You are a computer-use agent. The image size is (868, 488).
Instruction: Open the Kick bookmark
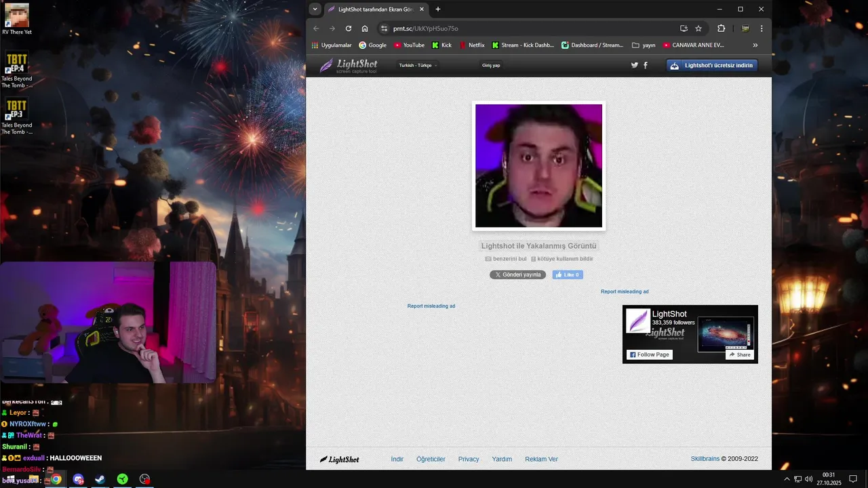click(x=441, y=45)
